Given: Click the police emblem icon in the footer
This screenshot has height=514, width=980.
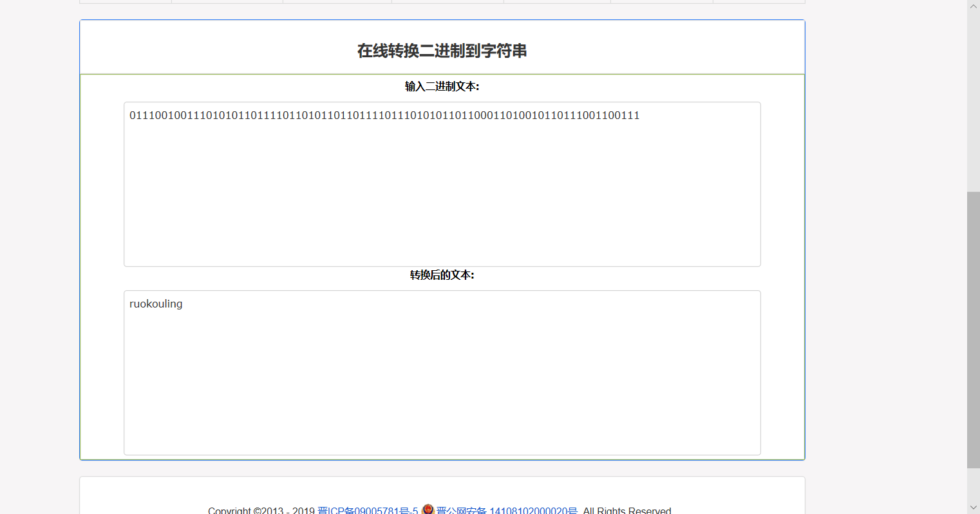Looking at the screenshot, I should pos(428,509).
